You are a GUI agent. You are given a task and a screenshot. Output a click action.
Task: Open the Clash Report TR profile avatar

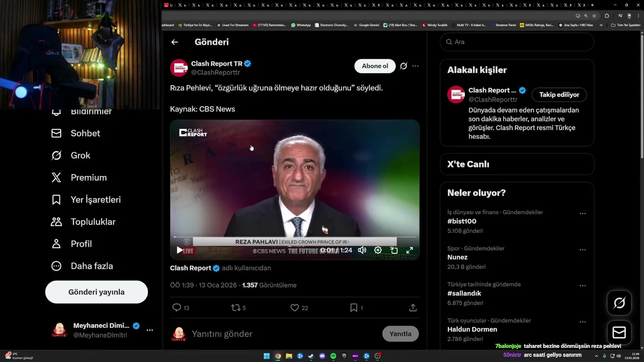179,68
